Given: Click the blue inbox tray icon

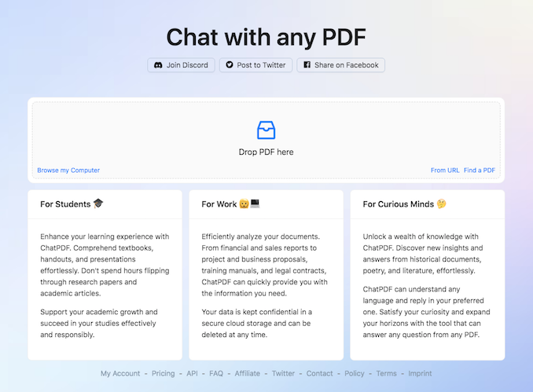Looking at the screenshot, I should click(x=266, y=130).
